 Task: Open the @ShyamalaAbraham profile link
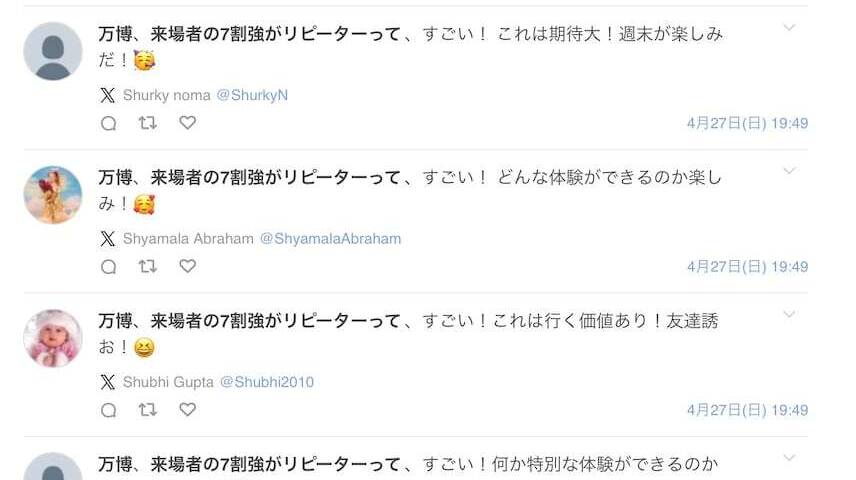click(330, 239)
